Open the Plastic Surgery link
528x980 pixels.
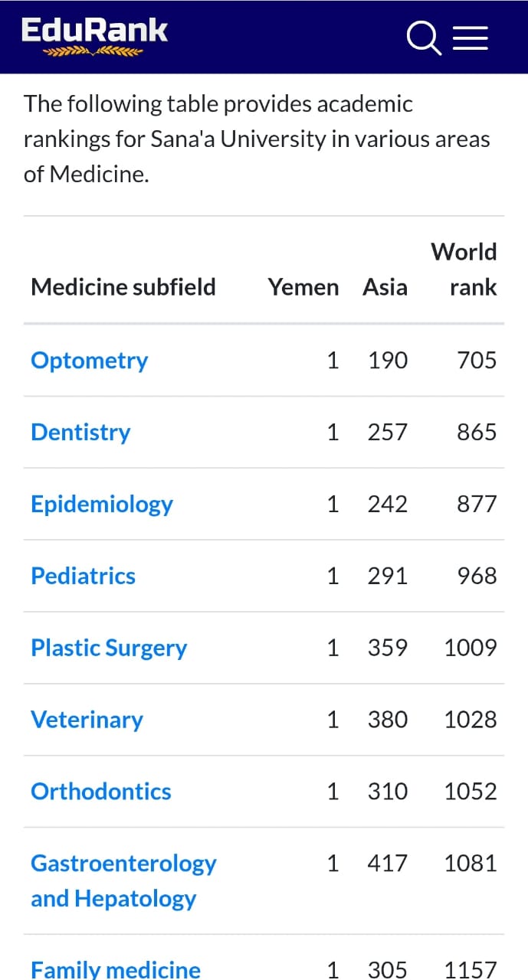pos(109,648)
